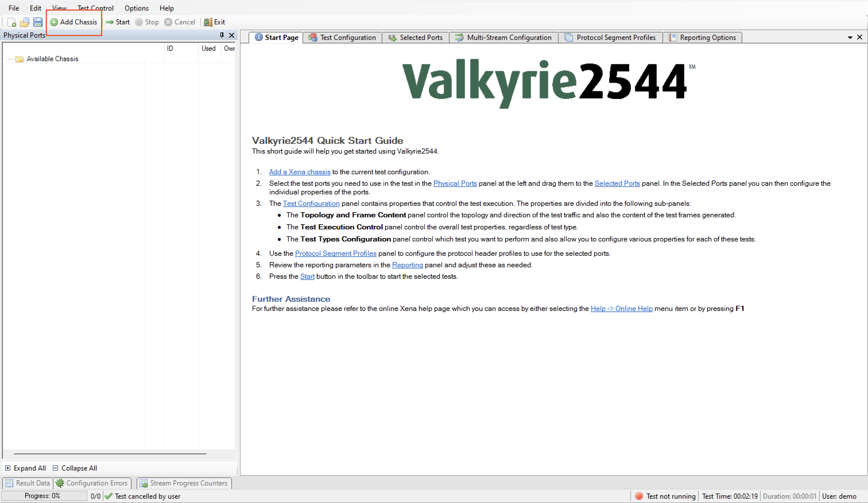Open the File menu

[x=14, y=8]
